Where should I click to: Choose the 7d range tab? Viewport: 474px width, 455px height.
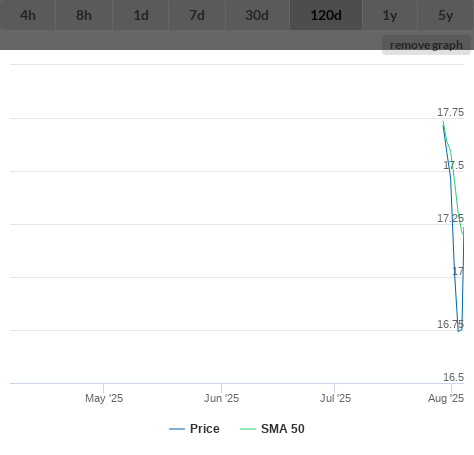pos(197,15)
